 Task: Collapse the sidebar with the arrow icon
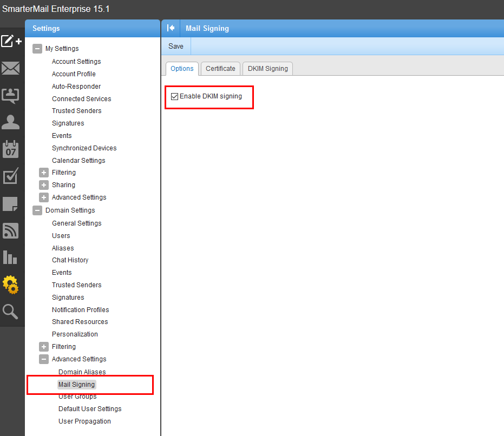point(171,28)
